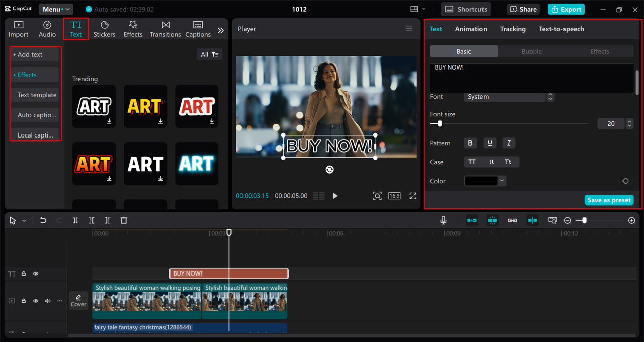Open the Stickers tab
Viewport: 644px width, 342px height.
[104, 29]
